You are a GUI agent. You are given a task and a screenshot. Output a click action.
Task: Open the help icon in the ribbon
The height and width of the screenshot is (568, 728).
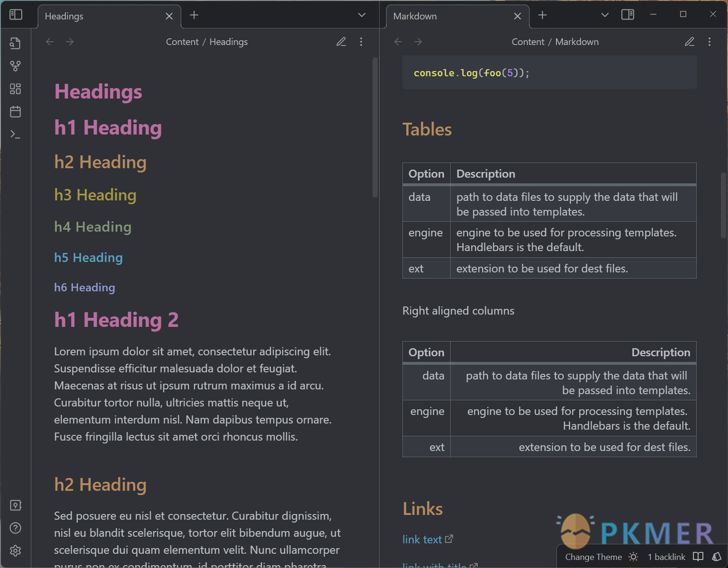(15, 528)
